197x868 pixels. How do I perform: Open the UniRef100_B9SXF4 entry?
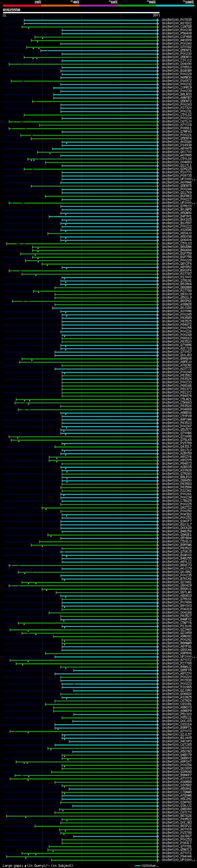(176, 271)
